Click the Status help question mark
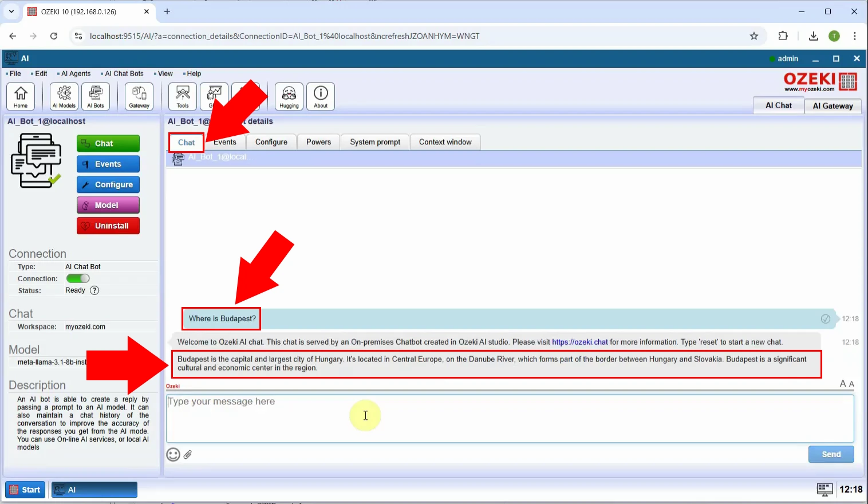This screenshot has height=504, width=868. pyautogui.click(x=95, y=290)
